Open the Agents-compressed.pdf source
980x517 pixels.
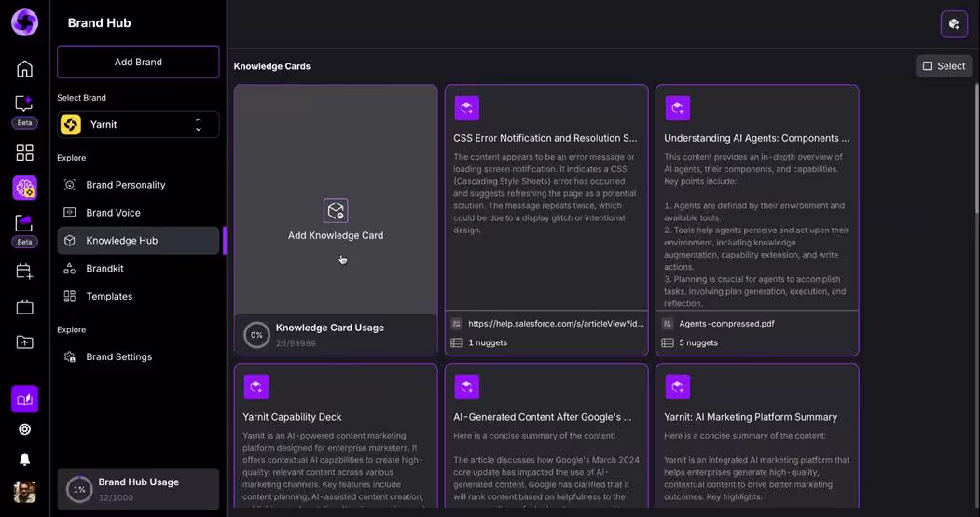pos(726,324)
